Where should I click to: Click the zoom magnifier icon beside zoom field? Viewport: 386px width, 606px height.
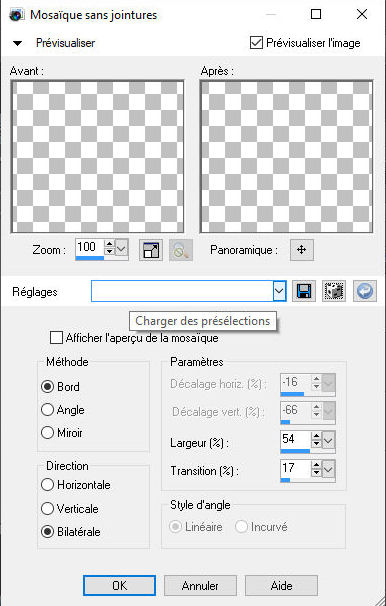pyautogui.click(x=181, y=250)
